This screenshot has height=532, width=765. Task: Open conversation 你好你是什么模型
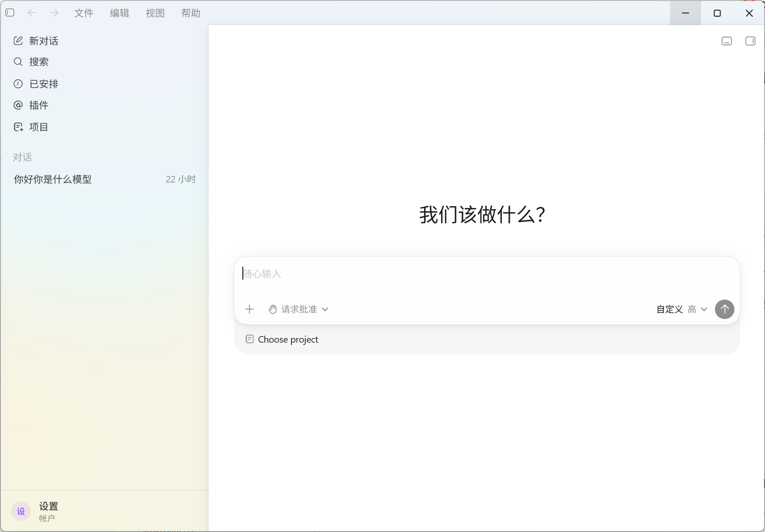105,179
